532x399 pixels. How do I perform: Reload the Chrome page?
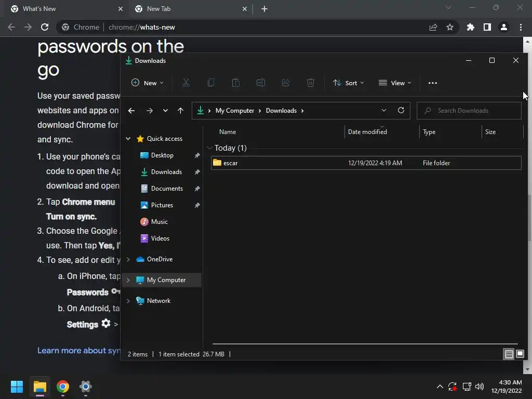[45, 27]
